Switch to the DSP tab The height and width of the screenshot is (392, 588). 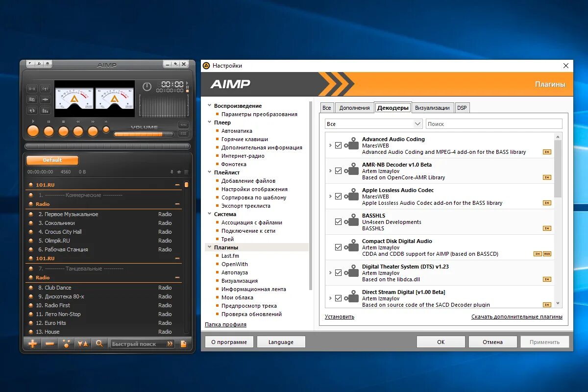point(462,108)
